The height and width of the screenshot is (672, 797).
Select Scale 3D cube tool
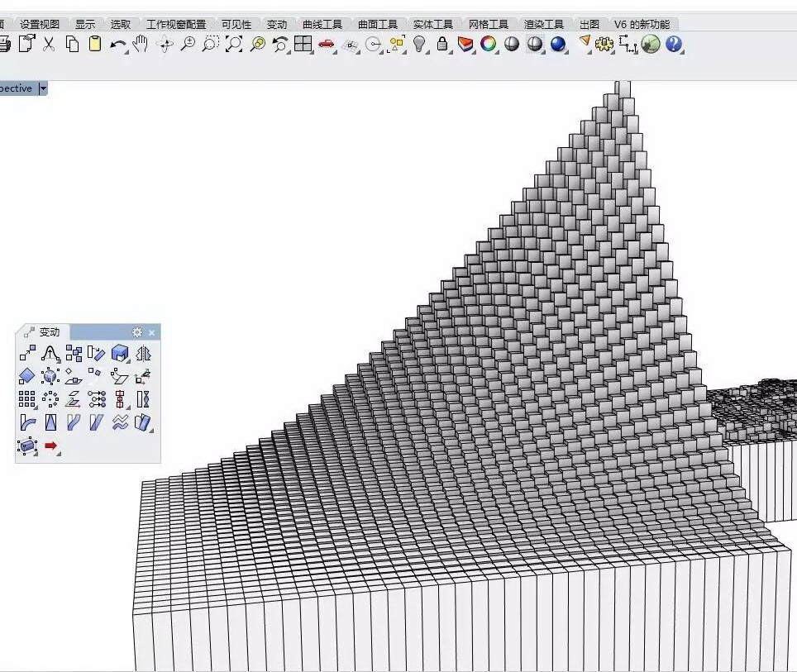pos(120,353)
